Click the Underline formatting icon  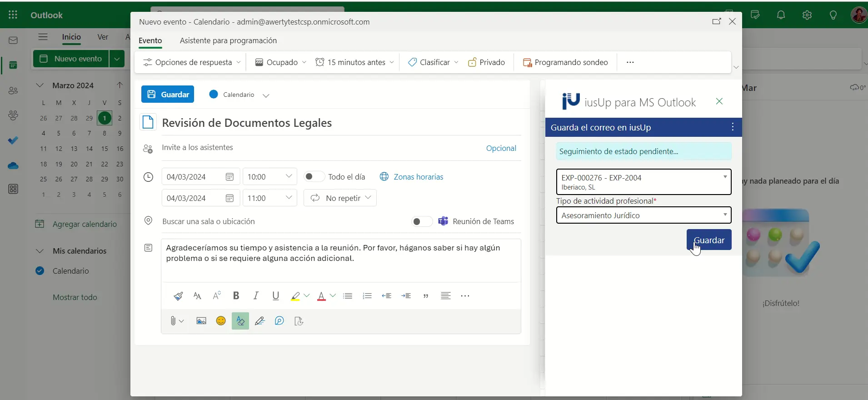[275, 296]
